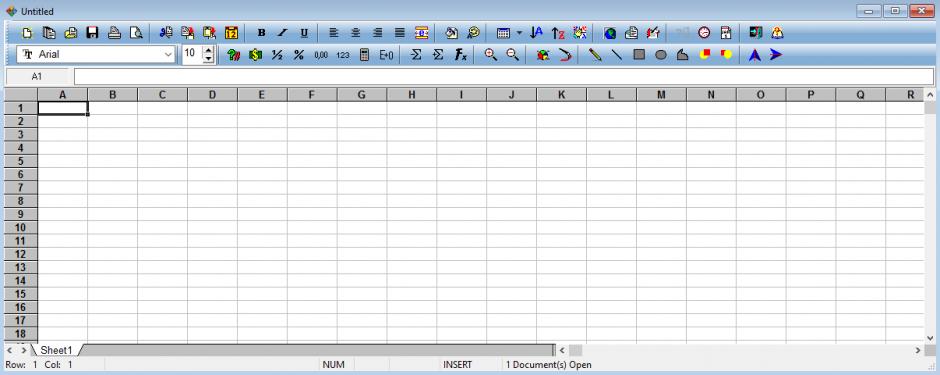Select row 5 header

(21, 161)
